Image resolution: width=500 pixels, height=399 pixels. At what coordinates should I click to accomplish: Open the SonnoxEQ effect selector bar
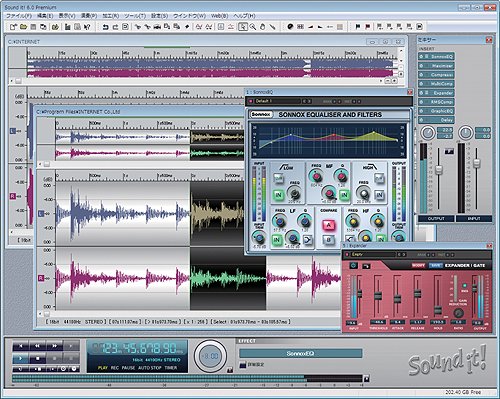click(300, 353)
